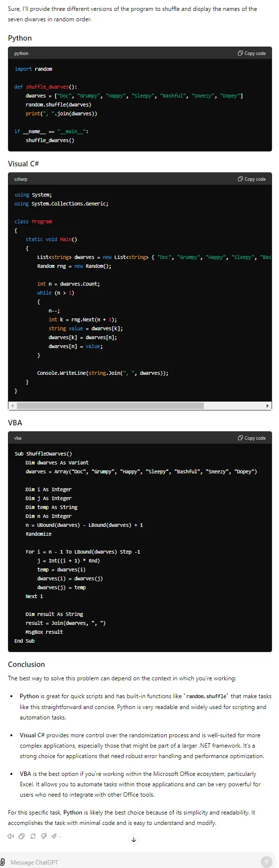Screen dimensions: 279x868
Task: Click the Python section heading
Action: click(x=20, y=38)
